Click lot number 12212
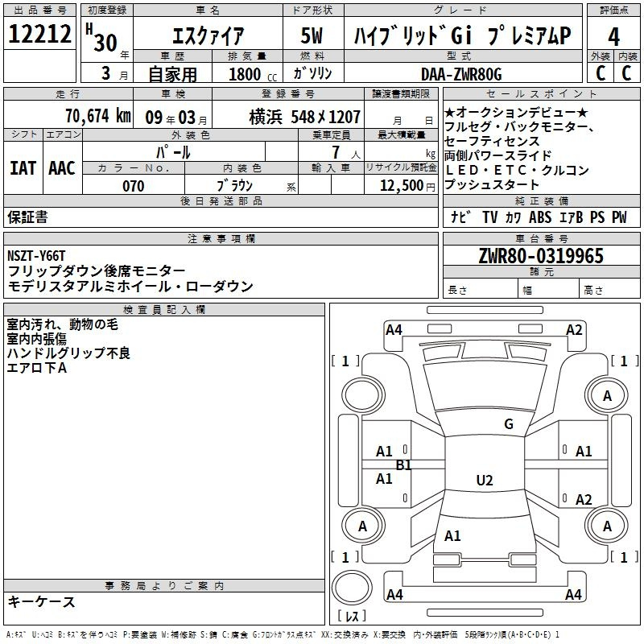Image resolution: width=644 pixels, height=644 pixels. [x=39, y=34]
